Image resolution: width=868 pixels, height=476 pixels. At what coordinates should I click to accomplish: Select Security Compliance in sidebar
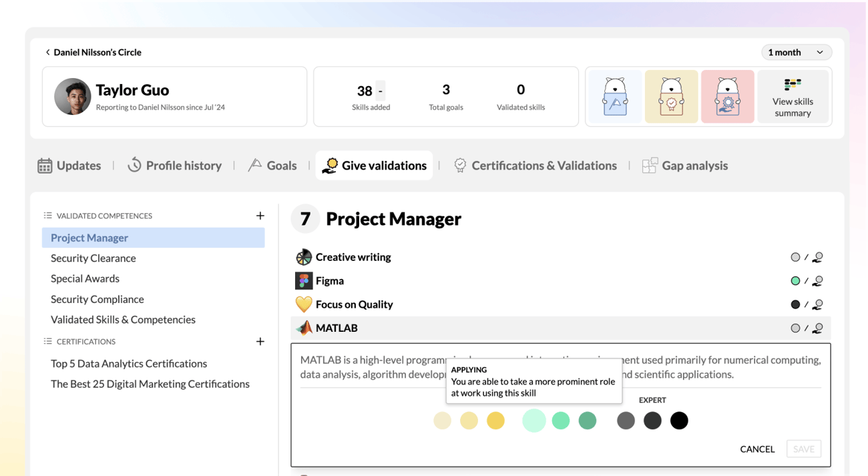pos(97,299)
